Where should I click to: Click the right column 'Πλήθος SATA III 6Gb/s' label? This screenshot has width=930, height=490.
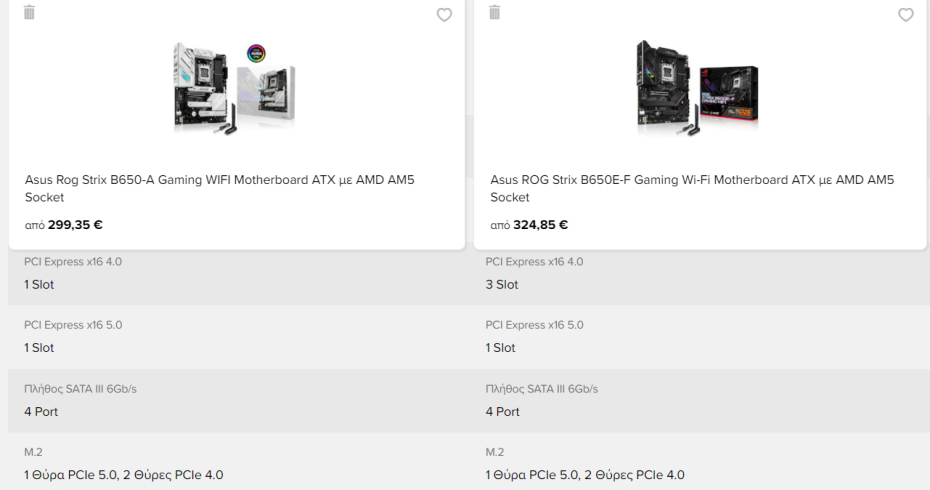(x=541, y=389)
